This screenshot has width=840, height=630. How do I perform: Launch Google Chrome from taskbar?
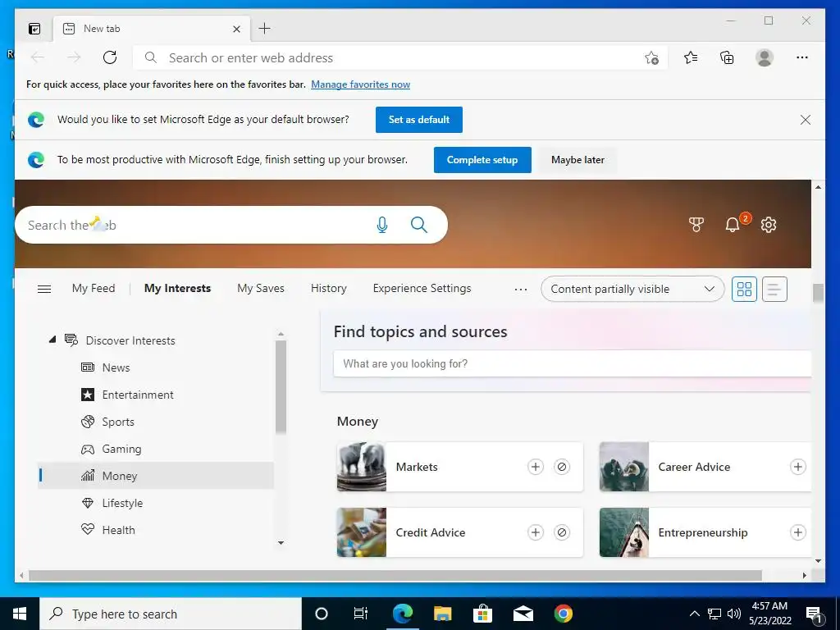click(x=563, y=614)
